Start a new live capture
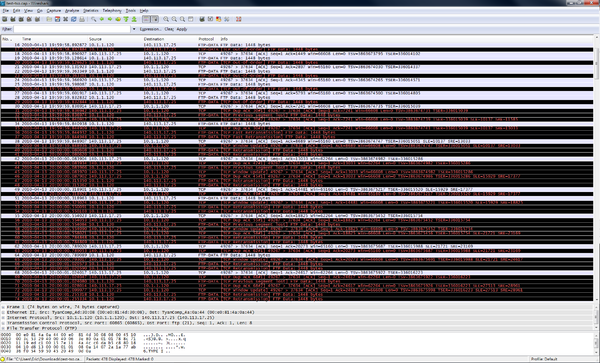600x363 pixels. 21,19
